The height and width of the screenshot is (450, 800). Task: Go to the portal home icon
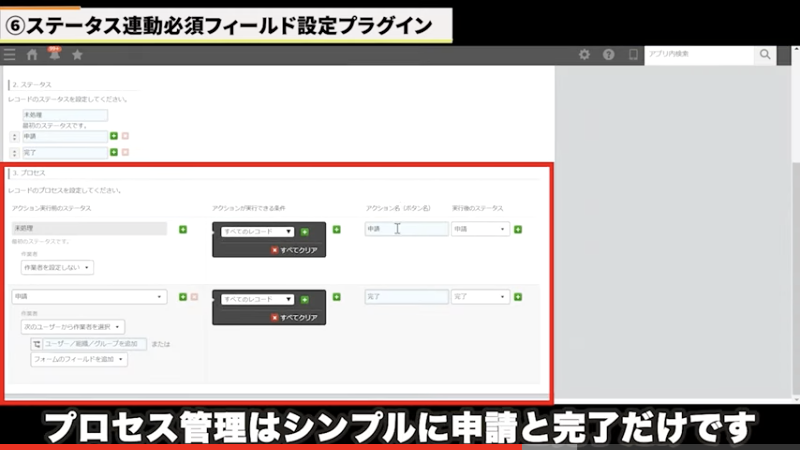tap(32, 55)
